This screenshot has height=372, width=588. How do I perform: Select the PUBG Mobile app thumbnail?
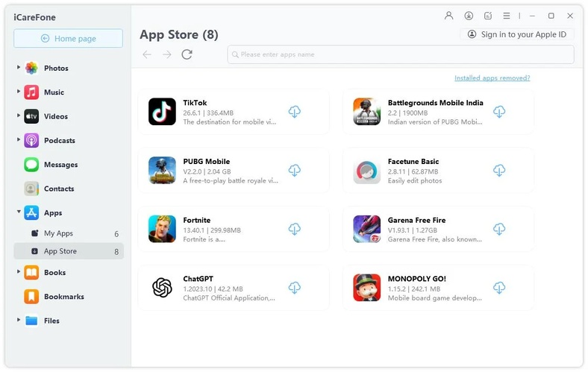click(162, 171)
